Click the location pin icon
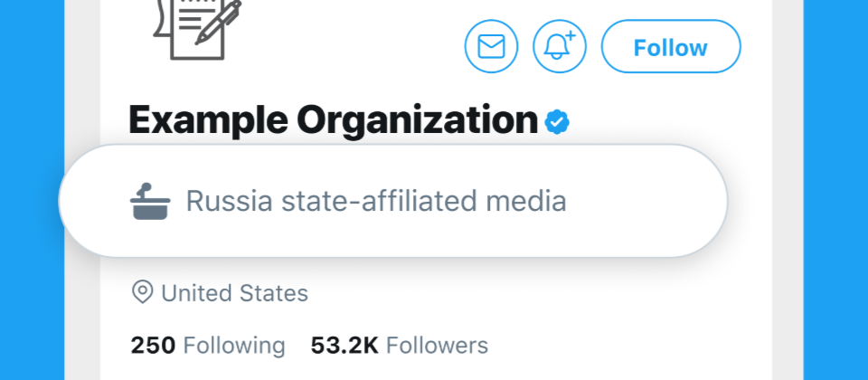 (142, 292)
